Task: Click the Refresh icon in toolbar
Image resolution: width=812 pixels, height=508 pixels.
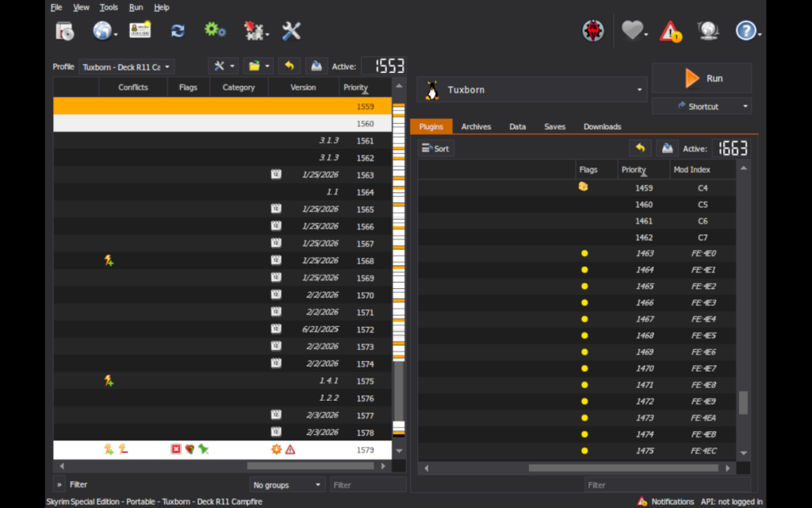Action: coord(178,31)
